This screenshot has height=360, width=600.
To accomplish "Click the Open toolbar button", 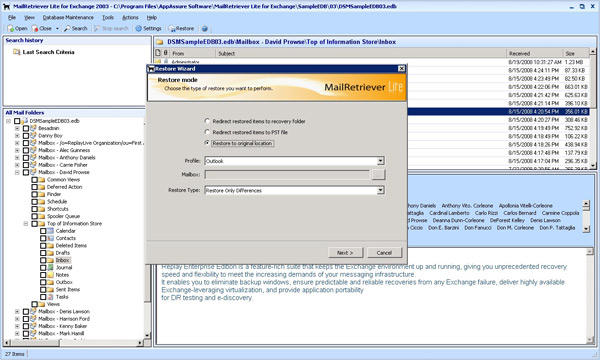I will pos(17,29).
